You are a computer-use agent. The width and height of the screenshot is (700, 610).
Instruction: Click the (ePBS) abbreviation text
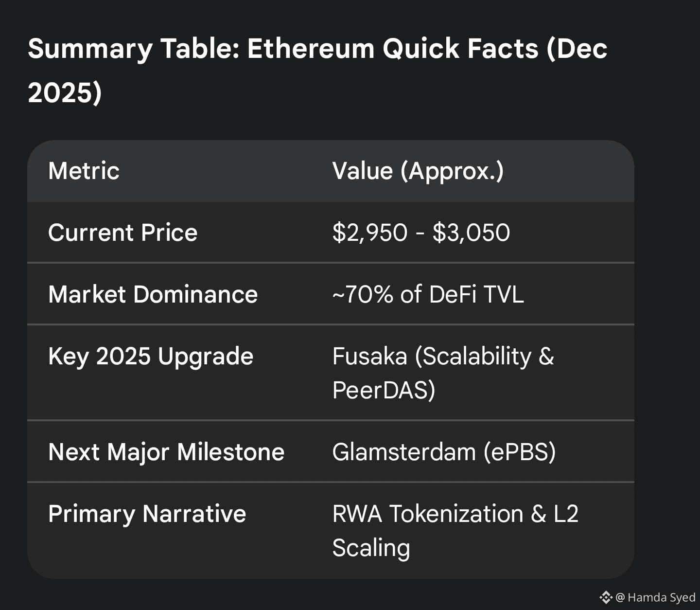coord(519,452)
